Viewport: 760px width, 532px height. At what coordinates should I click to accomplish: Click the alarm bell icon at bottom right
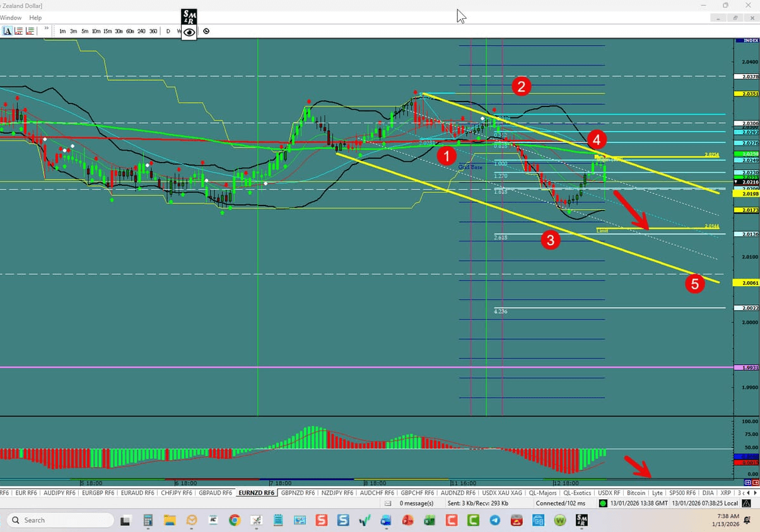[745, 503]
